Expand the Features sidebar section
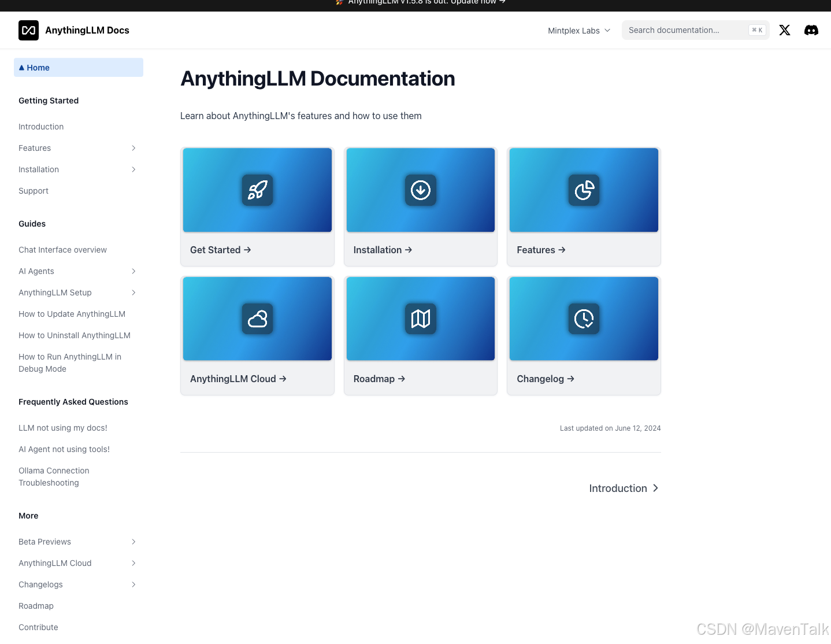Image resolution: width=831 pixels, height=644 pixels. (x=133, y=148)
